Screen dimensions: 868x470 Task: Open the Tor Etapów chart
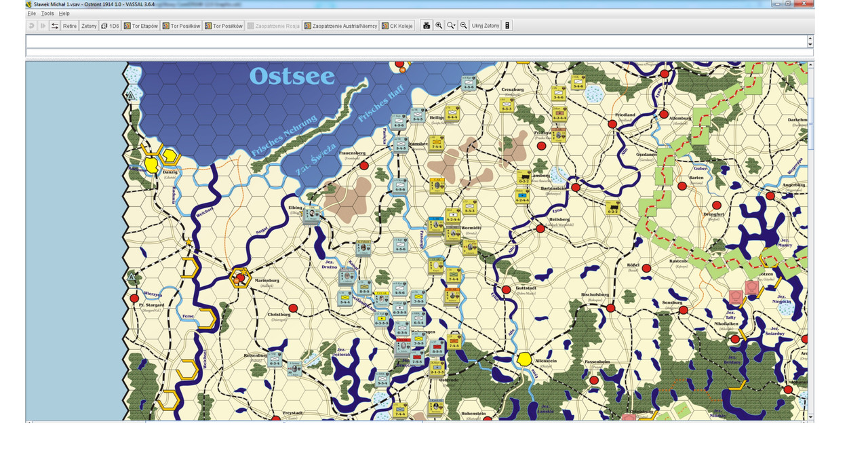point(140,26)
